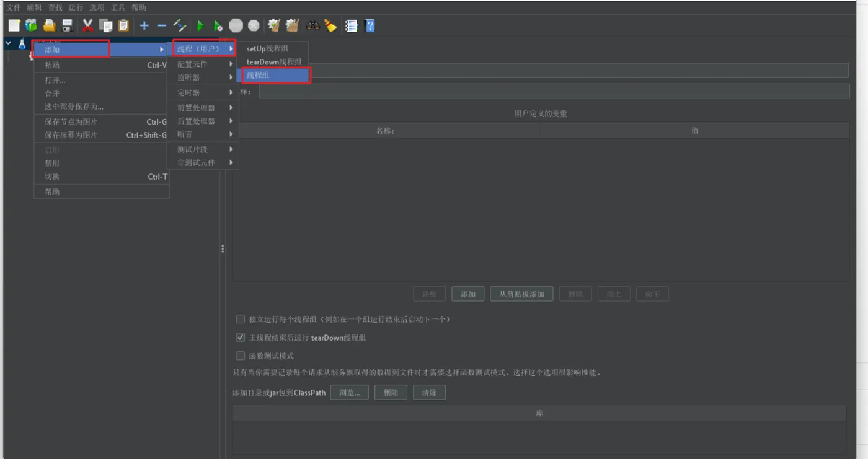Click the 清除 button
This screenshot has width=868, height=459.
point(429,393)
